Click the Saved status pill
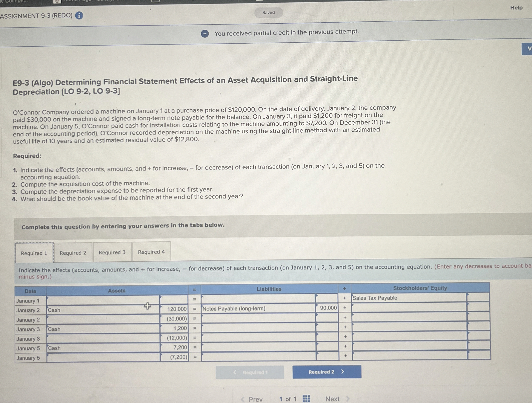The height and width of the screenshot is (403, 532). coord(269,12)
